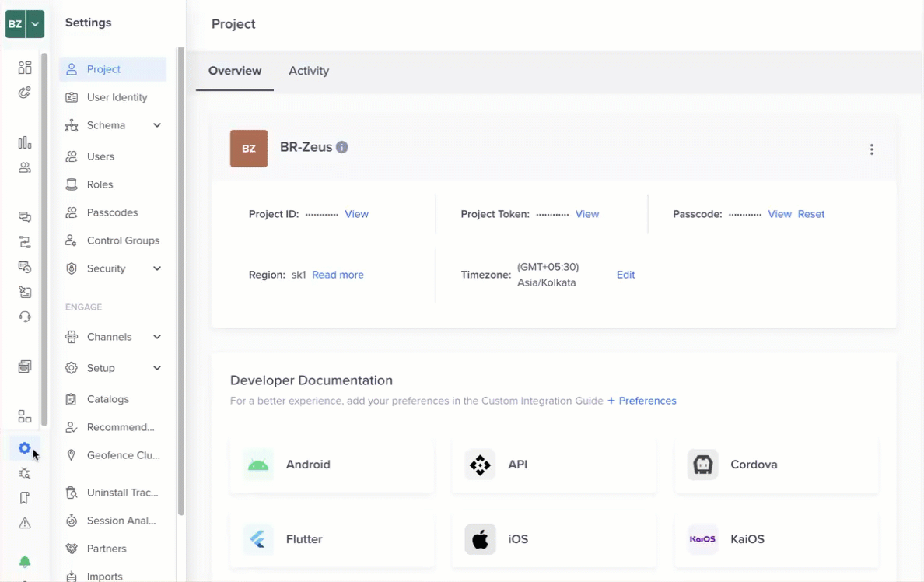Expand the Channels section chevron
The height and width of the screenshot is (582, 924).
tap(157, 337)
